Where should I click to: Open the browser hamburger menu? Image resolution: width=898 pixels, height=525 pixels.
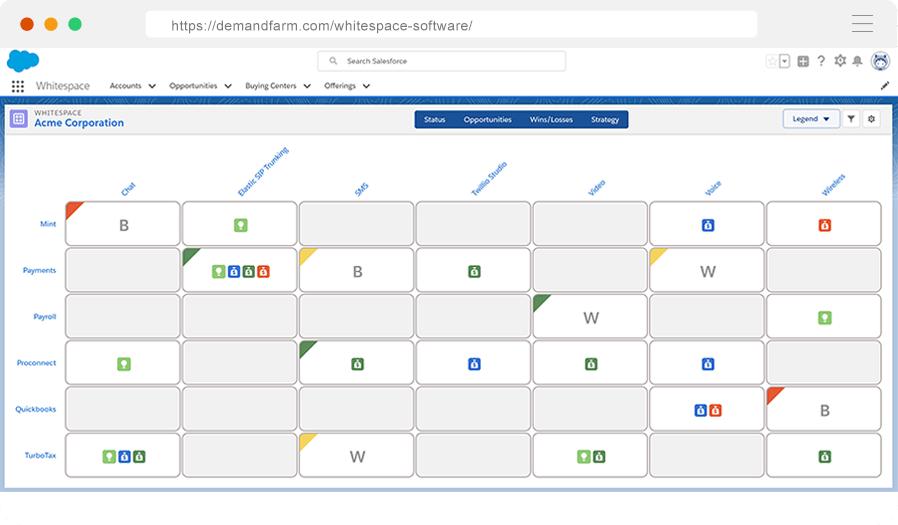[862, 23]
